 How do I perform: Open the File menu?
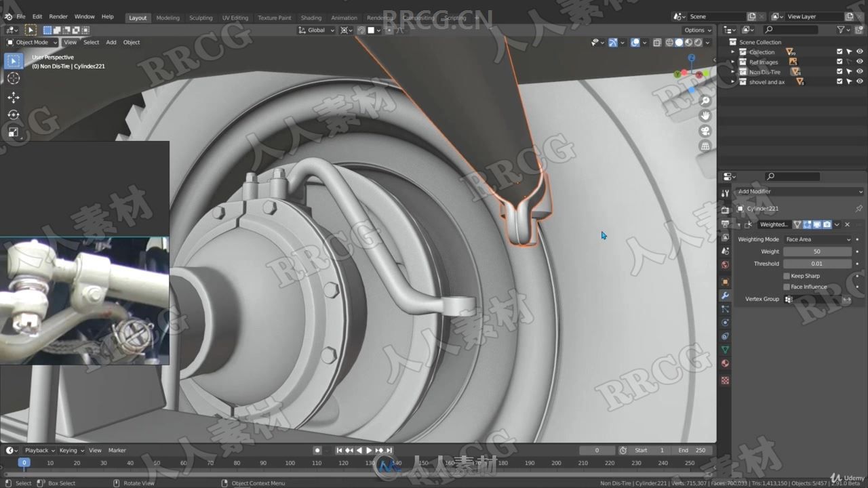click(21, 16)
